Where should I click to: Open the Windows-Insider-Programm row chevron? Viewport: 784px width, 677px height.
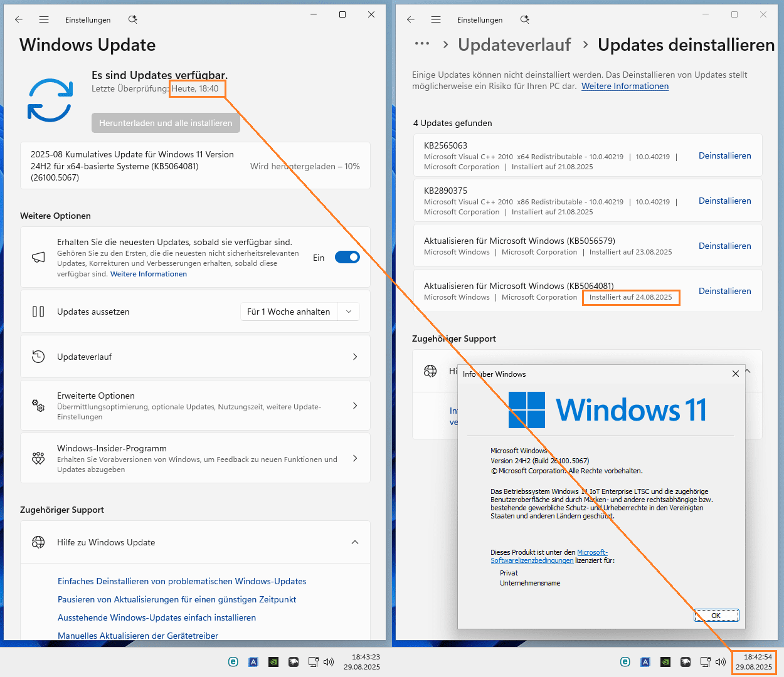click(x=355, y=458)
